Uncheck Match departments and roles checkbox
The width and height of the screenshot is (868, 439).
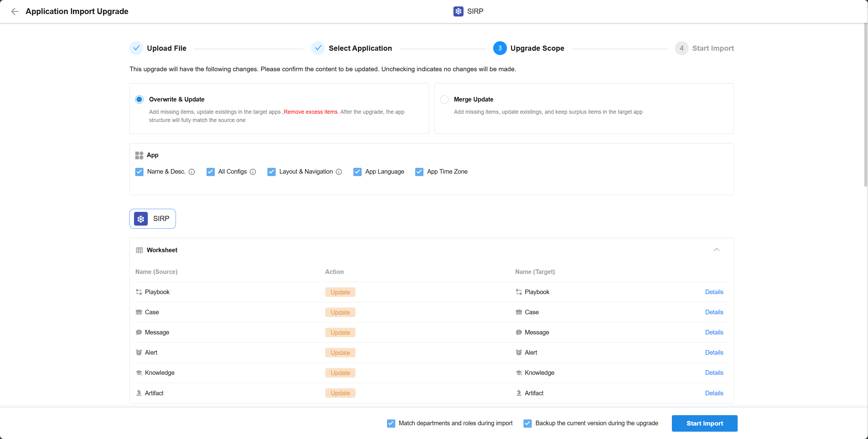click(x=391, y=423)
